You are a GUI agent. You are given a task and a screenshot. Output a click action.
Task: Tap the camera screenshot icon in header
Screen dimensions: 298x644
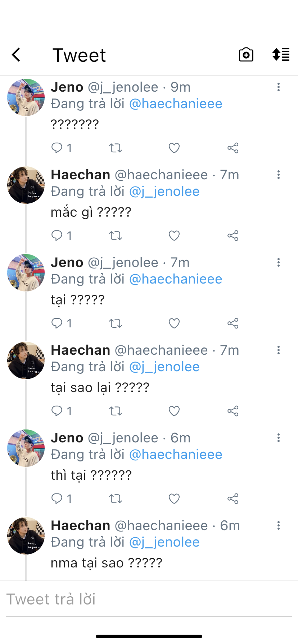coord(246,55)
